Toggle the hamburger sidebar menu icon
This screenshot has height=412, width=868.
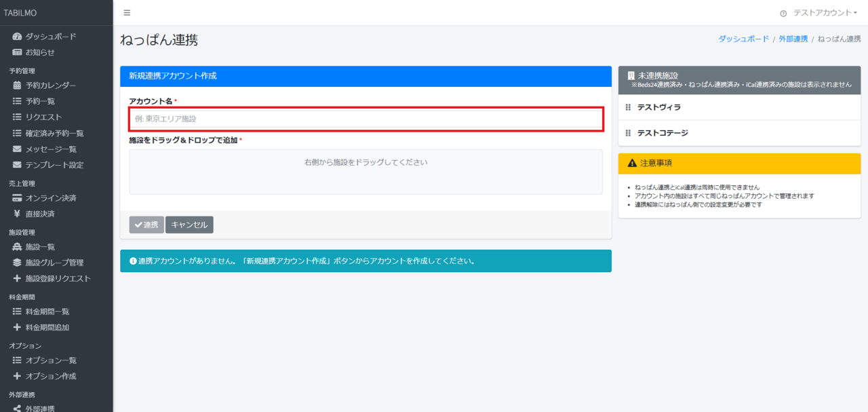127,13
